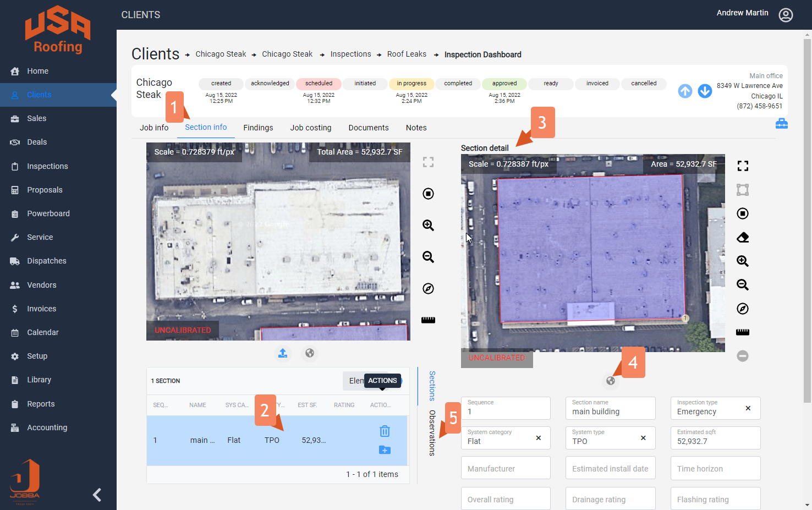The height and width of the screenshot is (510, 812).
Task: Click the toolbox icon at top right
Action: click(781, 124)
